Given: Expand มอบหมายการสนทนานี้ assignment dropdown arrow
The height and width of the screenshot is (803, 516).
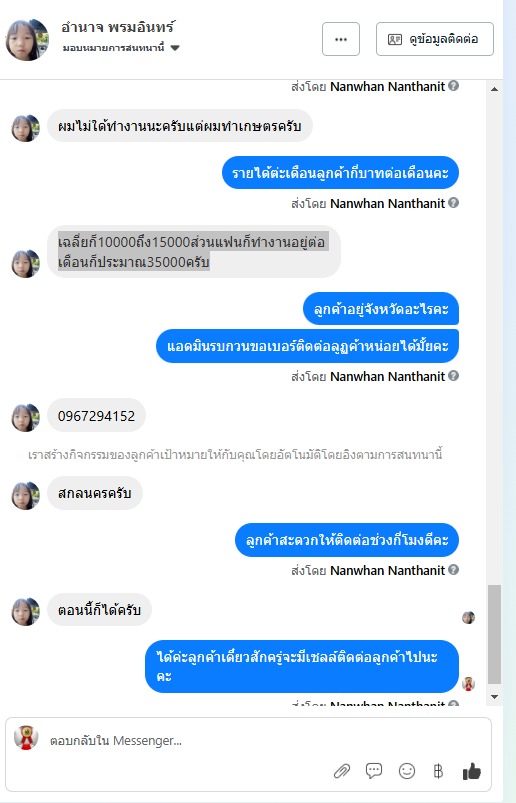Looking at the screenshot, I should pos(175,48).
